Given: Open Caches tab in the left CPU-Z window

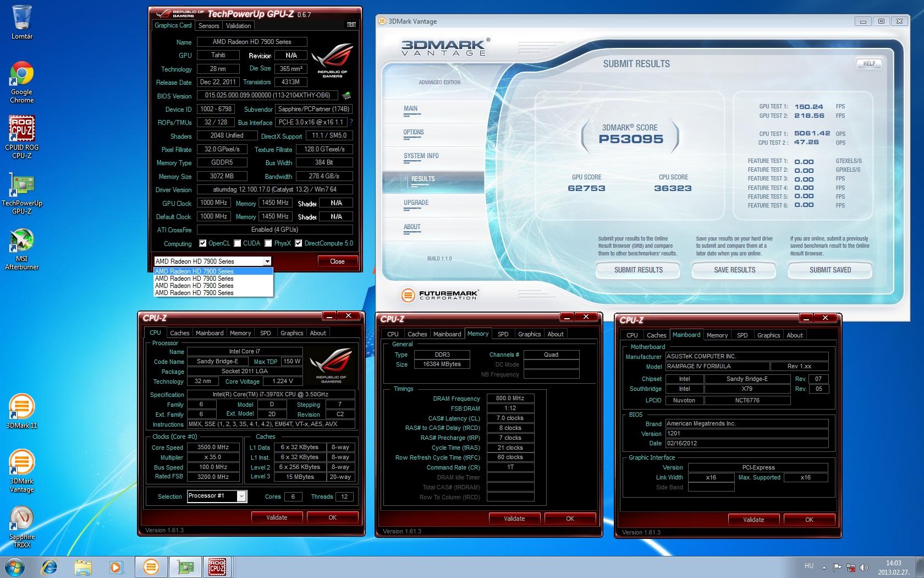Looking at the screenshot, I should coord(179,333).
